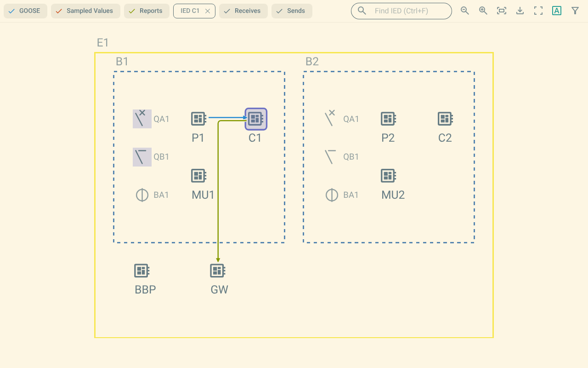
Task: Toggle the Reports filter chip
Action: [x=147, y=11]
